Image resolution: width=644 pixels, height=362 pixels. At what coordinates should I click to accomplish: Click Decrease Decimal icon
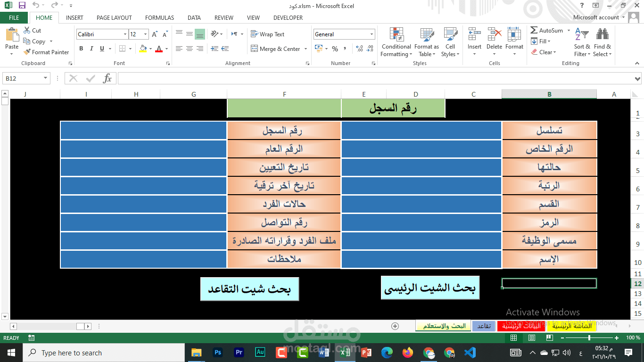pos(370,49)
